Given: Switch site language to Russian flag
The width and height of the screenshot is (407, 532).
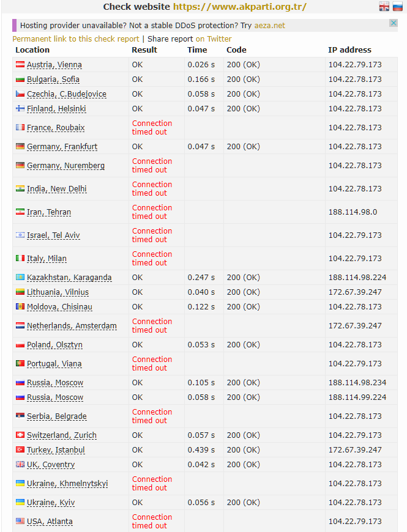Looking at the screenshot, I should (x=398, y=7).
